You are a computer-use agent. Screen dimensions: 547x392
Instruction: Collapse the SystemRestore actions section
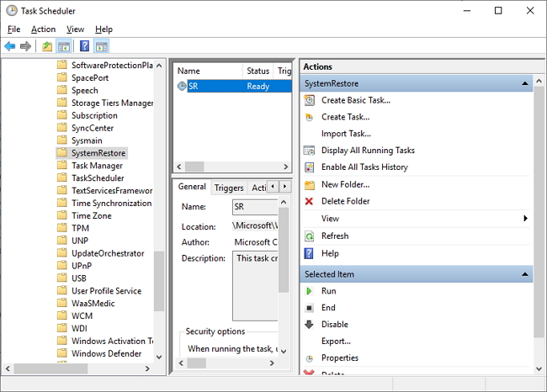coord(525,83)
